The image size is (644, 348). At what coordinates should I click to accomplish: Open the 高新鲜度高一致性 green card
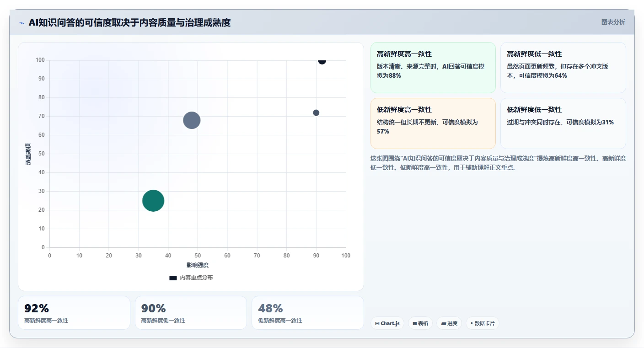433,68
